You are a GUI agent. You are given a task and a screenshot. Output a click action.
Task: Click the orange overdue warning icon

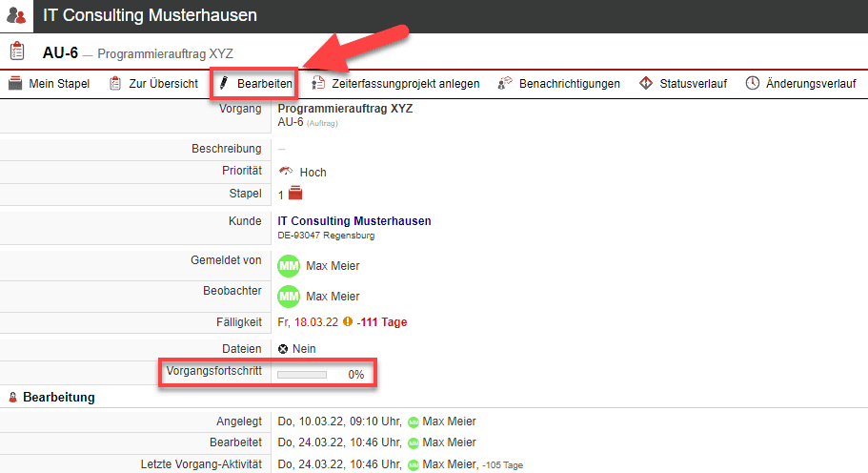(348, 322)
